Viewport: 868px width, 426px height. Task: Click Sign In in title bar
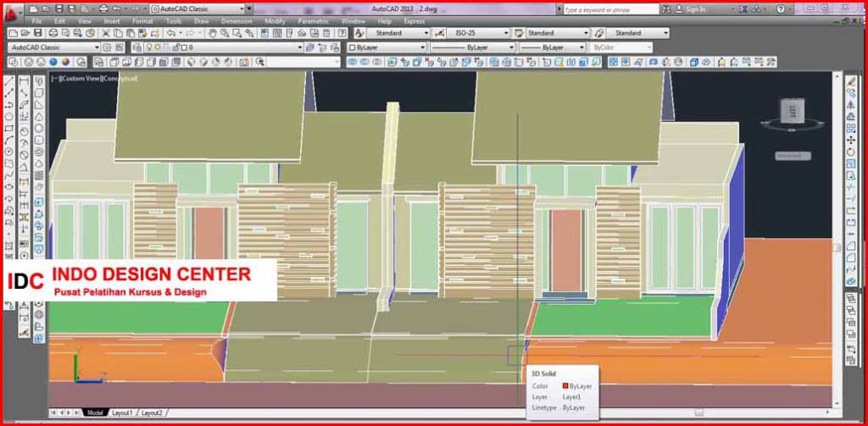point(695,8)
